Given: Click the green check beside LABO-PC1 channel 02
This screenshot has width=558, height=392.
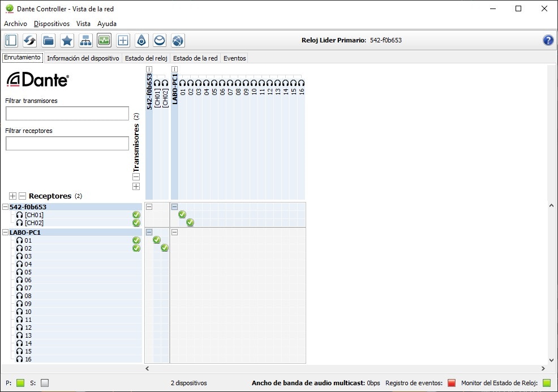Looking at the screenshot, I should pos(136,248).
